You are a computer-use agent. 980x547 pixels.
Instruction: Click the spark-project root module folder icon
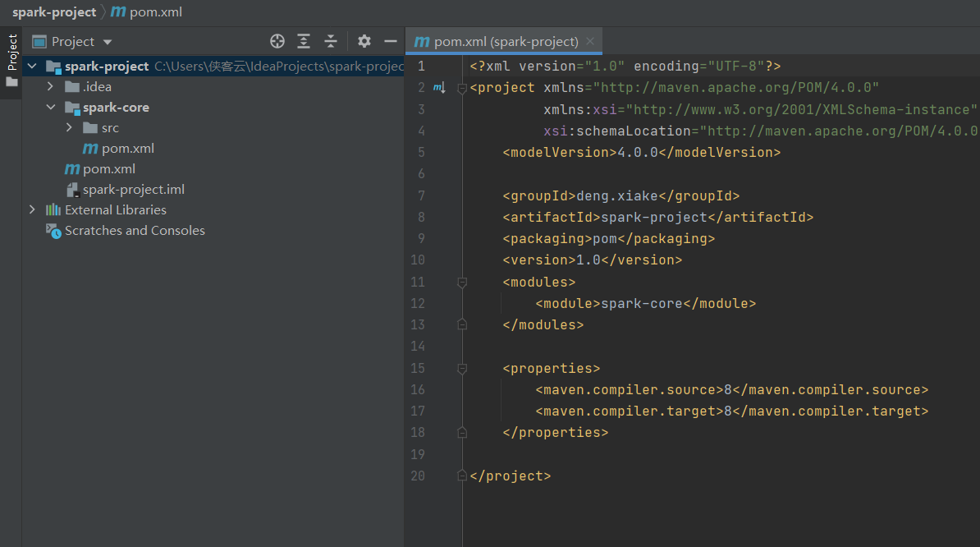click(53, 67)
